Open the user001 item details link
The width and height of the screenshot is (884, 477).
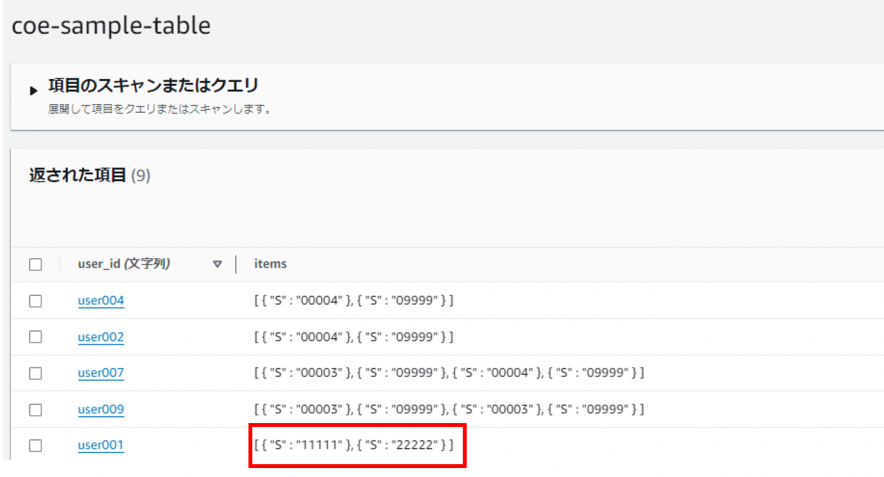click(x=101, y=445)
